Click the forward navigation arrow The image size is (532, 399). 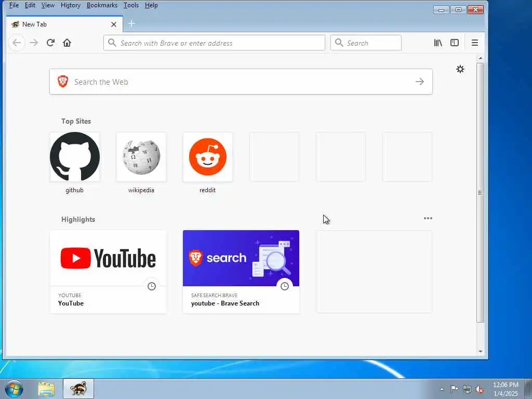point(34,43)
